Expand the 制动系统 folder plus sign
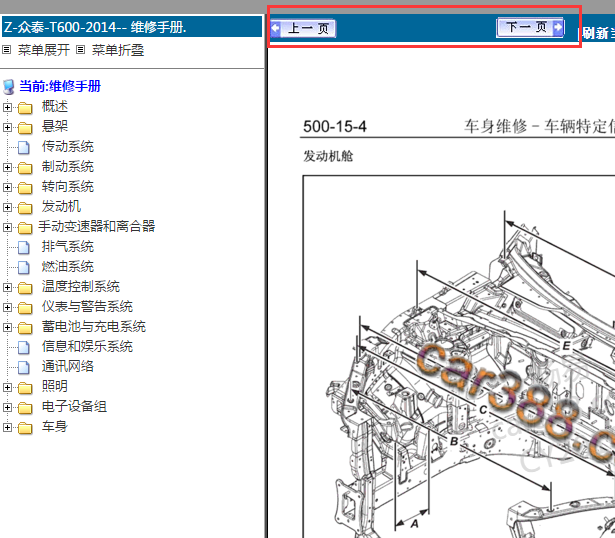 pos(7,167)
